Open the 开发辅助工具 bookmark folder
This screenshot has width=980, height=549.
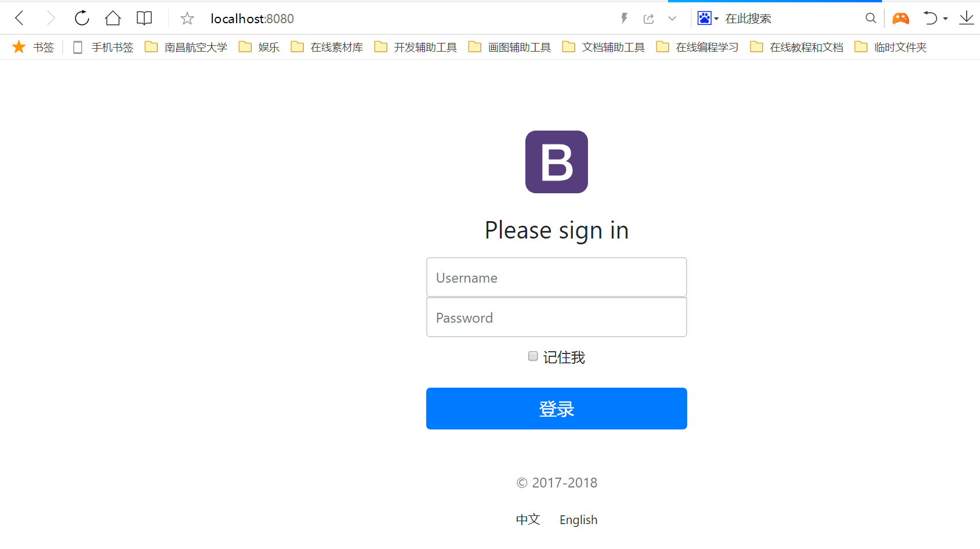pos(416,47)
